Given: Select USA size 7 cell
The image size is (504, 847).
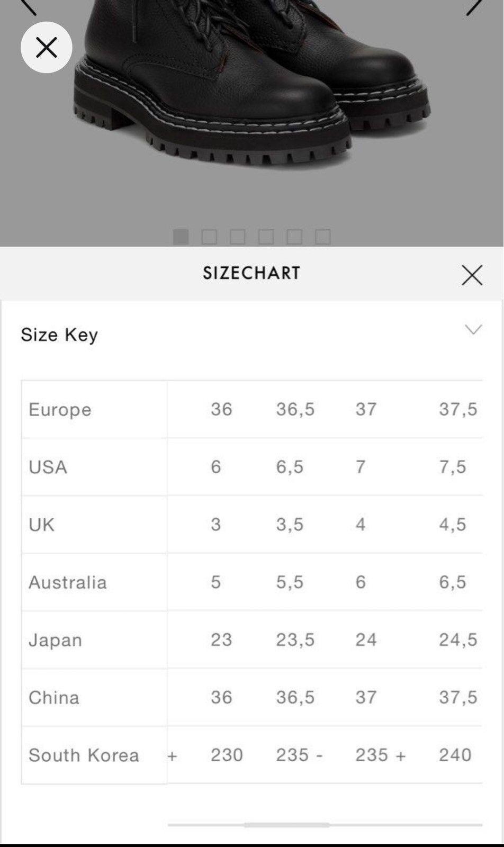Looking at the screenshot, I should tap(361, 467).
